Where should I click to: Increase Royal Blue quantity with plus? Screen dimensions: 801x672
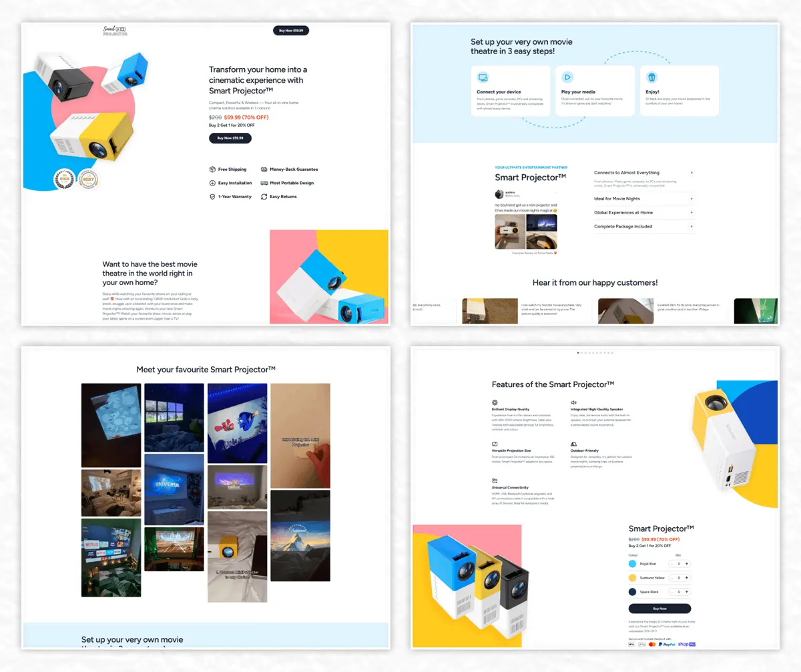pos(687,564)
